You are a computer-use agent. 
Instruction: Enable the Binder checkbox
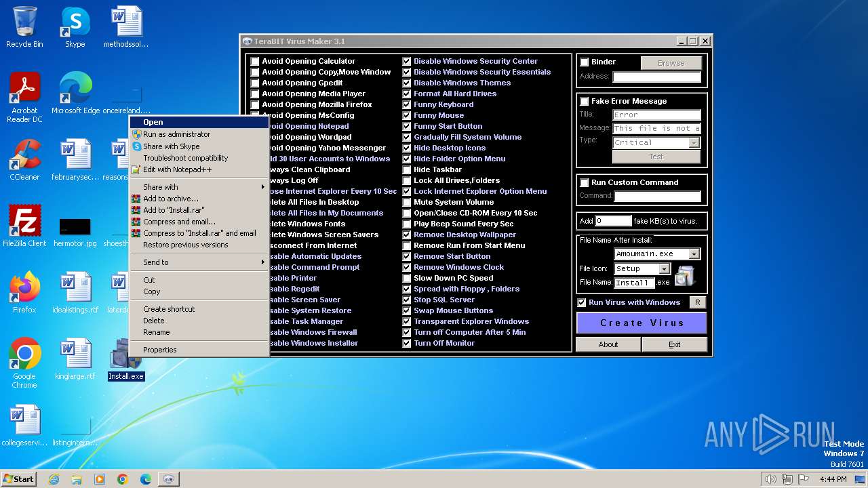[585, 62]
